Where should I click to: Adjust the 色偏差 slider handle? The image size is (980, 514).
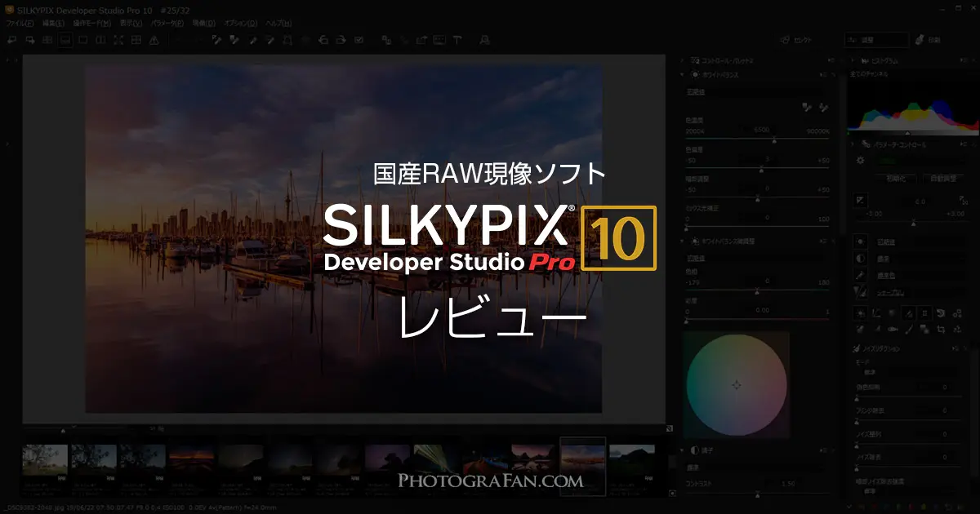coord(761,171)
